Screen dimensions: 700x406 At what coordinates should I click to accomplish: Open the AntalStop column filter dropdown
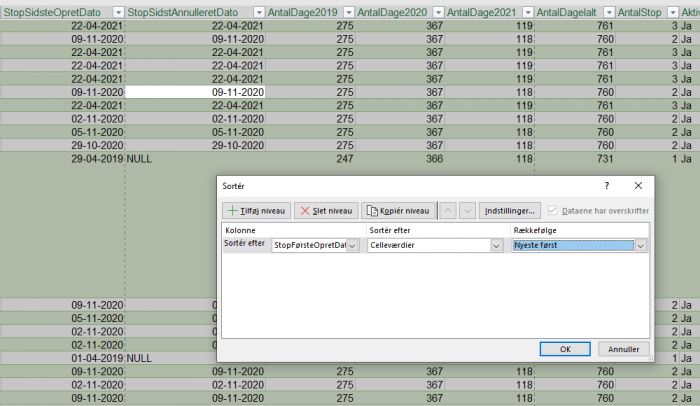click(672, 13)
